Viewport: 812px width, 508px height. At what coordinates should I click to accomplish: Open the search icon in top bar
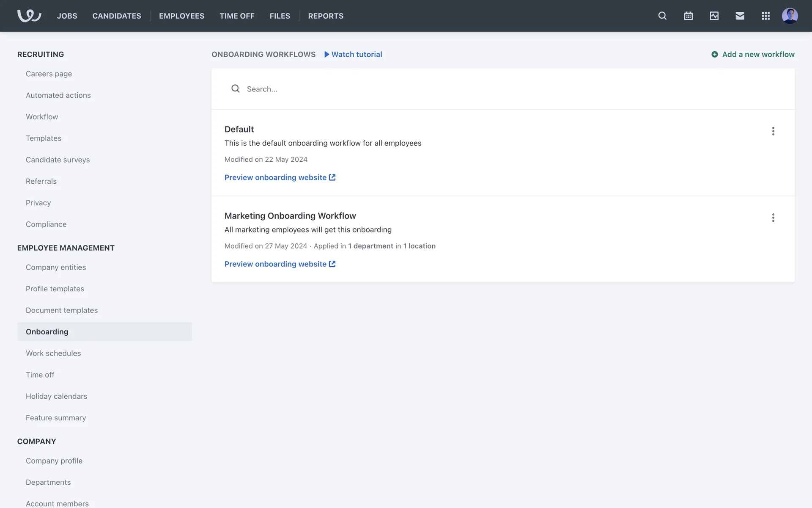tap(662, 16)
